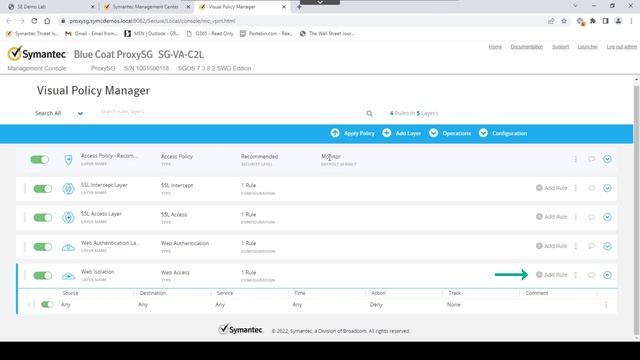
Task: Add comment to Web Authentication layer
Action: pyautogui.click(x=591, y=246)
